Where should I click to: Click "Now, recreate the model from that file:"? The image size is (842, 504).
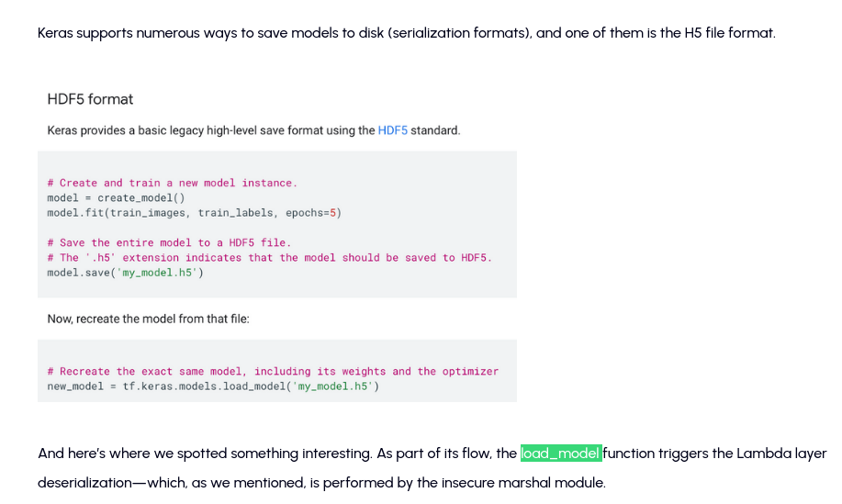(x=148, y=319)
